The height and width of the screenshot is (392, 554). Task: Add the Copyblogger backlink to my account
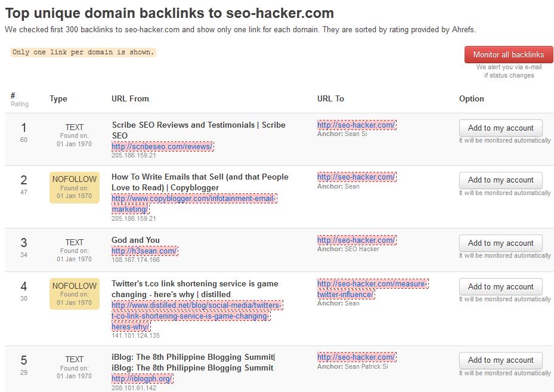coord(500,180)
